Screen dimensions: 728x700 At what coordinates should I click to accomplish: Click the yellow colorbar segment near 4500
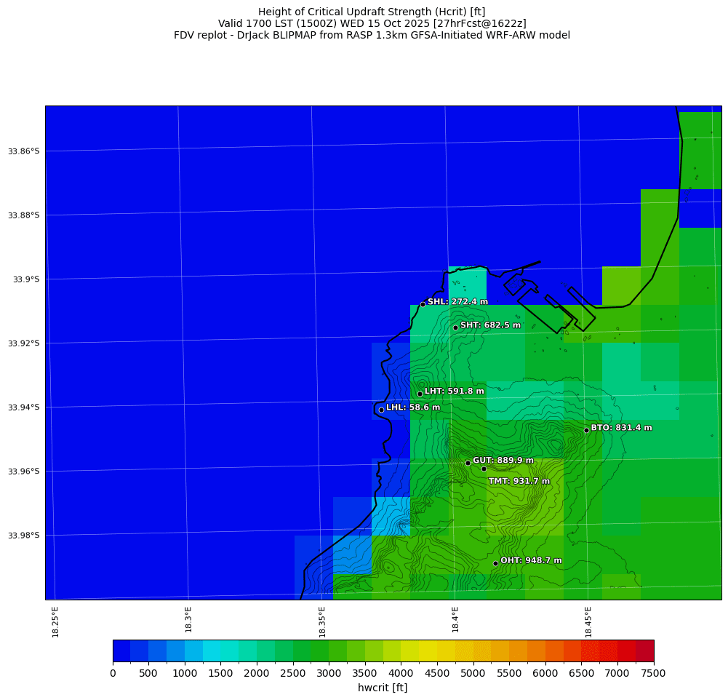(x=437, y=651)
